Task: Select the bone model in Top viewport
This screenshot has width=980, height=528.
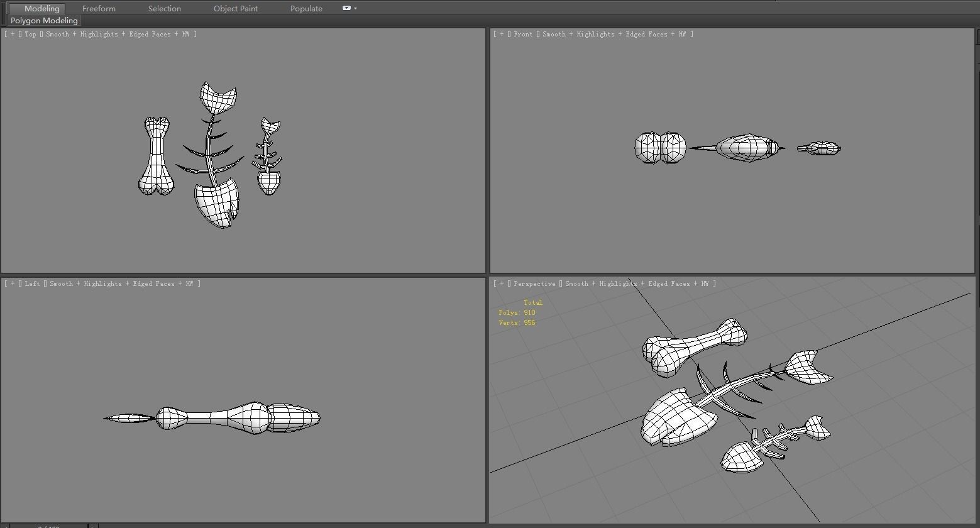Action: tap(157, 155)
